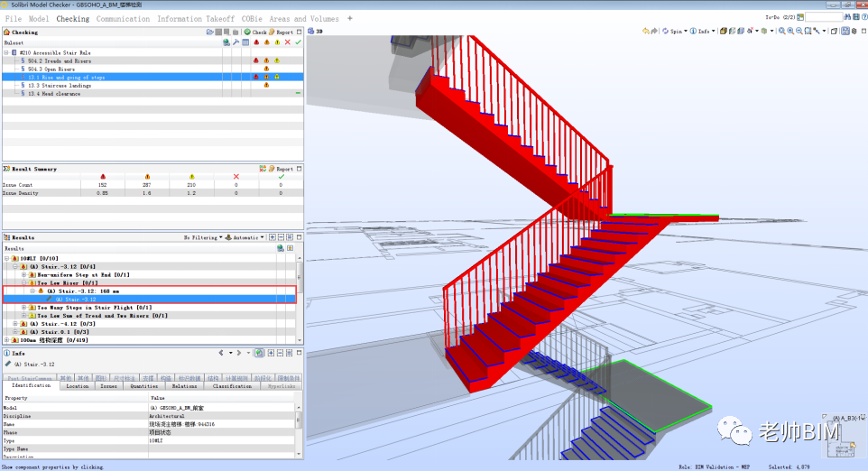Toggle the red X rejected filter
The image size is (868, 471).
pyautogui.click(x=287, y=42)
